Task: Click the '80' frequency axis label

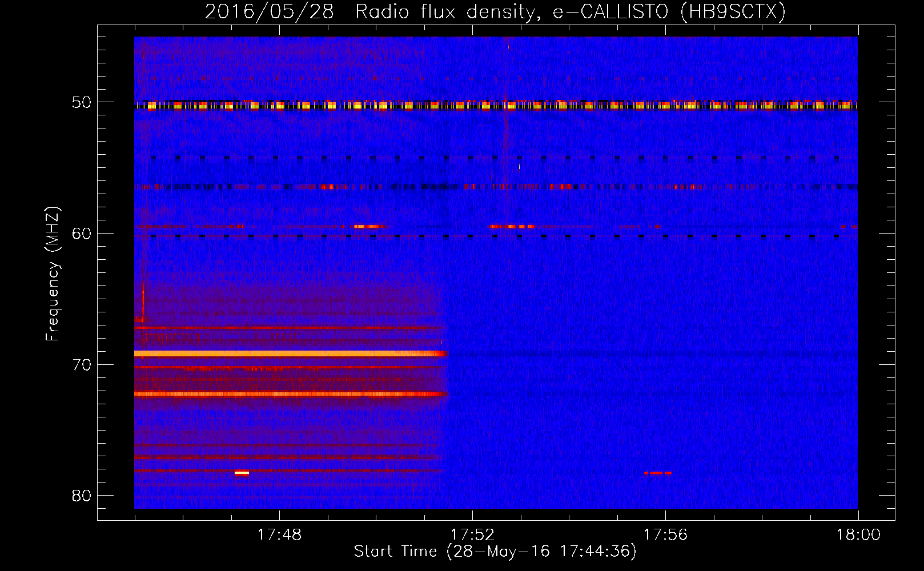Action: tap(82, 495)
